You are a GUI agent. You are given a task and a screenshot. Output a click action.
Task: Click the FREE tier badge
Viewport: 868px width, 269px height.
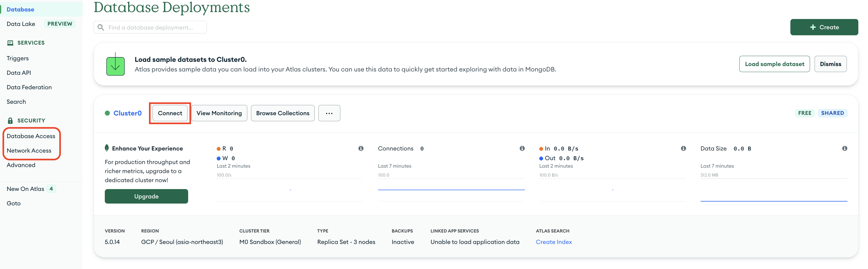804,113
